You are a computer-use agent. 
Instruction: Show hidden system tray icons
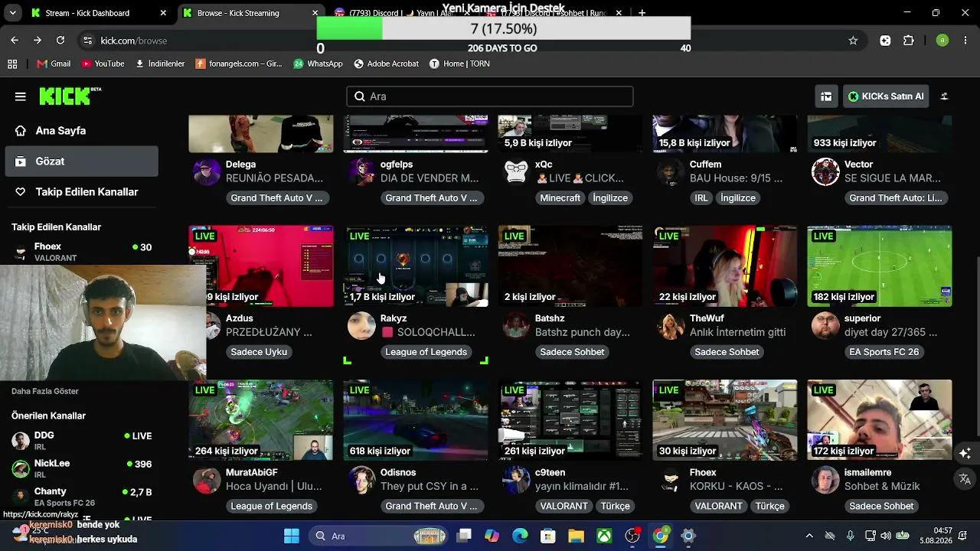point(809,536)
